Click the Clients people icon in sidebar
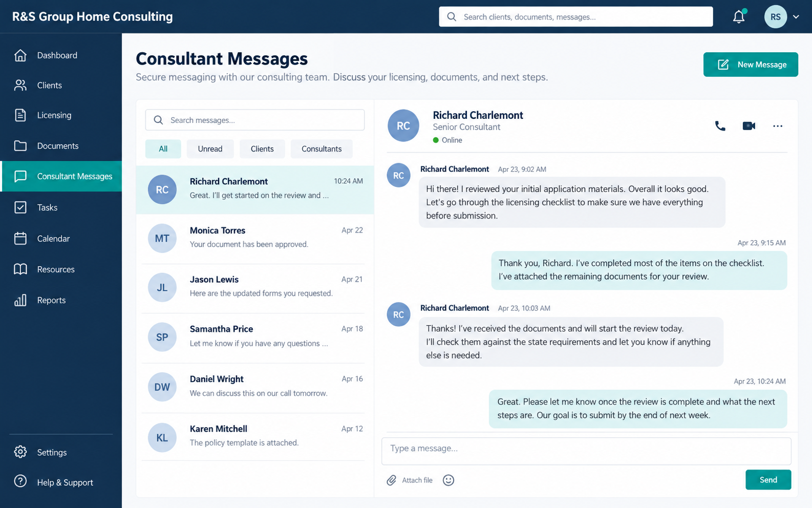This screenshot has width=812, height=508. point(20,86)
